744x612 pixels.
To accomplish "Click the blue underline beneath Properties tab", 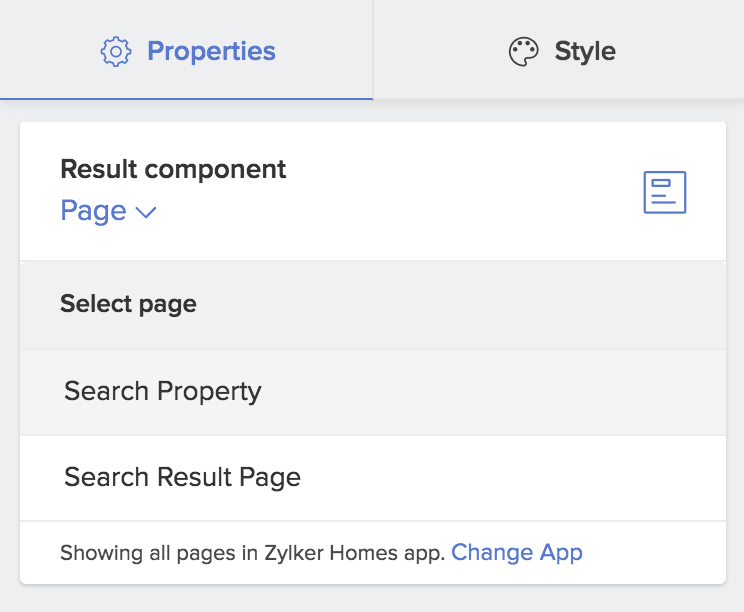I will click(x=186, y=98).
